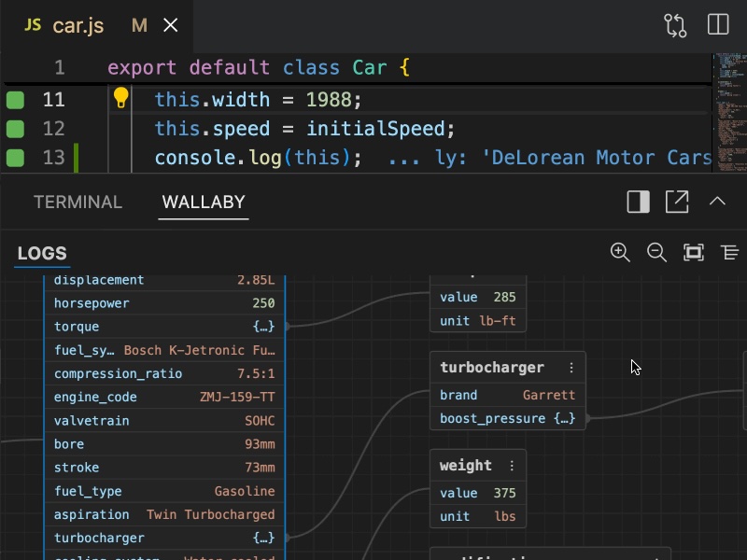Select the compression_ratio row
Viewport: 747px width, 560px height.
click(x=164, y=374)
